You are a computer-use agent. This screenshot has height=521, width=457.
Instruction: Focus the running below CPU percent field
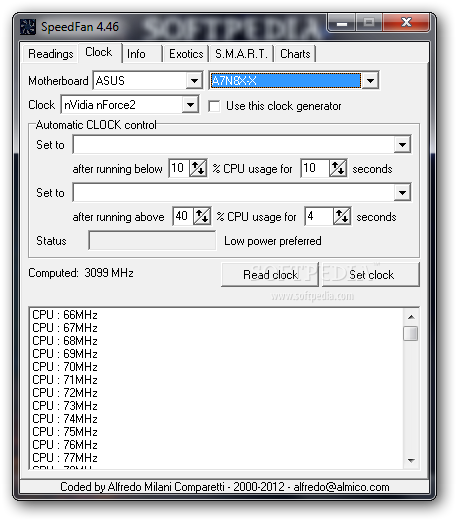click(179, 168)
